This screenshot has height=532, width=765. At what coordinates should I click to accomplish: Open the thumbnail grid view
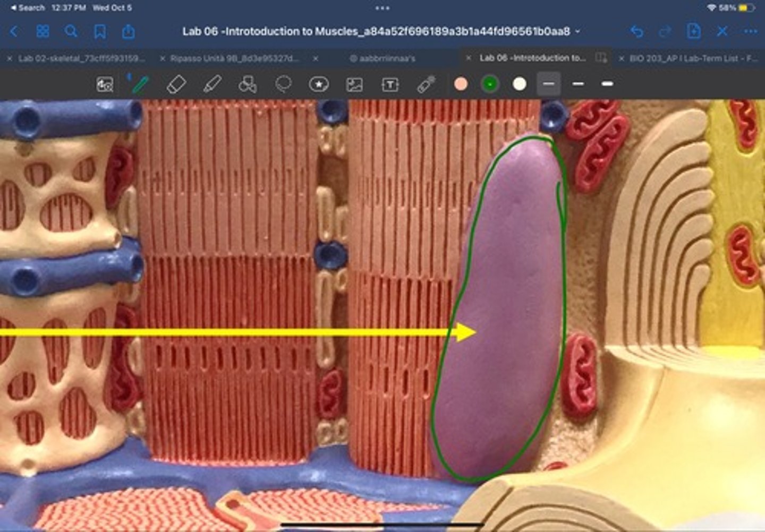click(42, 32)
